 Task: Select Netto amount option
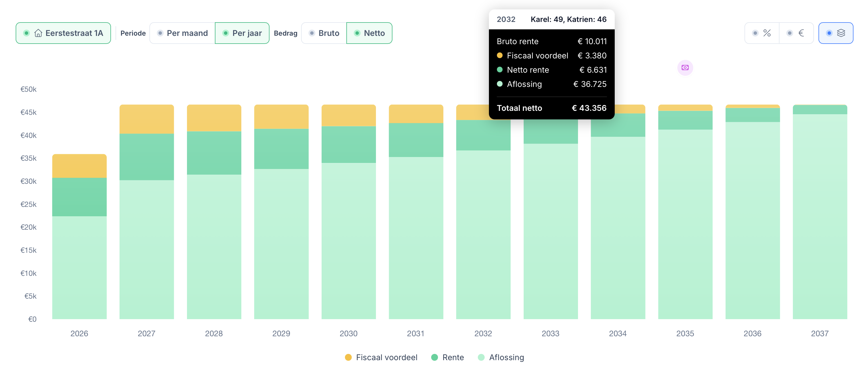(369, 33)
